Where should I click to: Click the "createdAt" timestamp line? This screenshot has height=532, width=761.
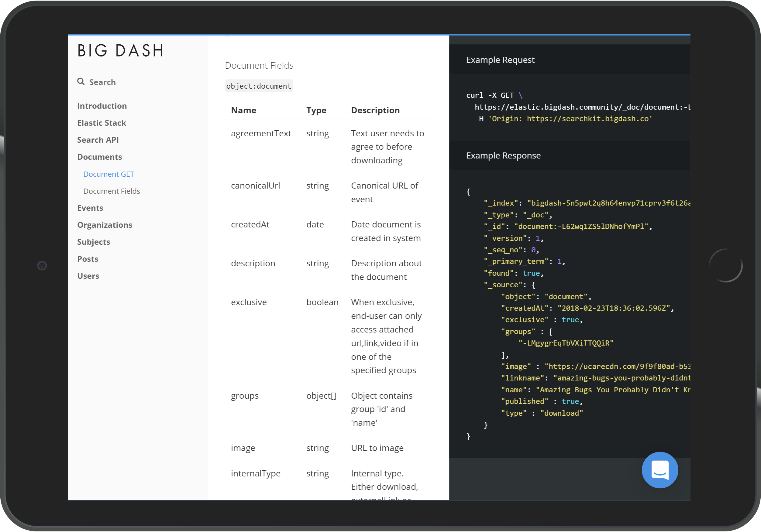(587, 309)
